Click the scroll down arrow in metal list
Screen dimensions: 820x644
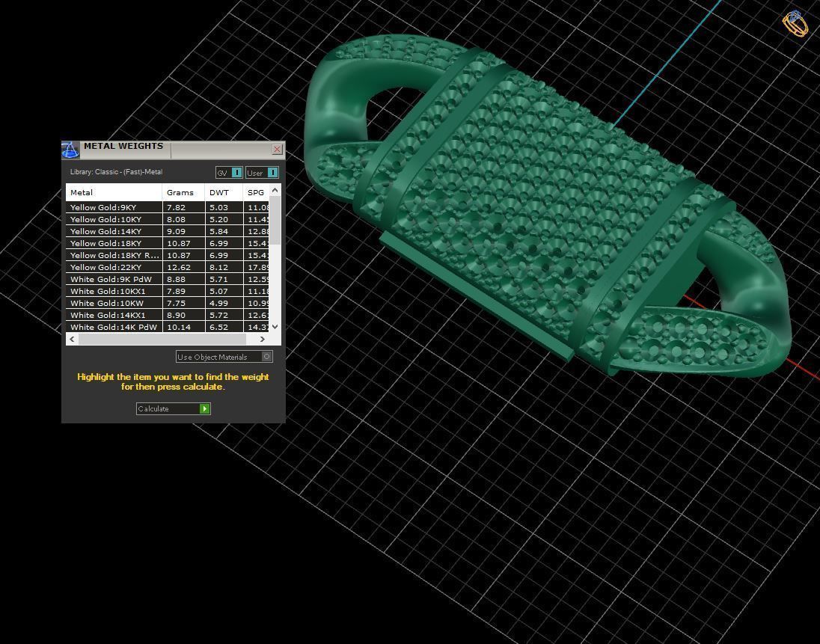(x=275, y=326)
